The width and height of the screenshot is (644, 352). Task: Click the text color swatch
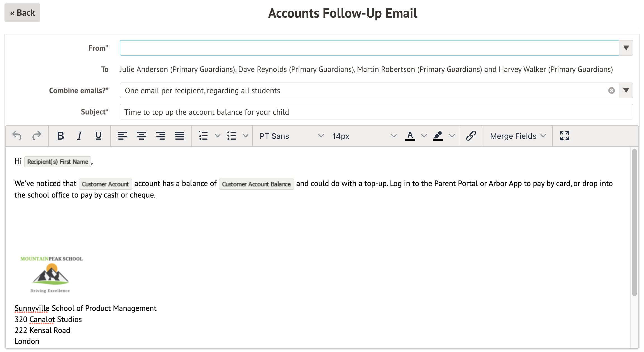[410, 136]
